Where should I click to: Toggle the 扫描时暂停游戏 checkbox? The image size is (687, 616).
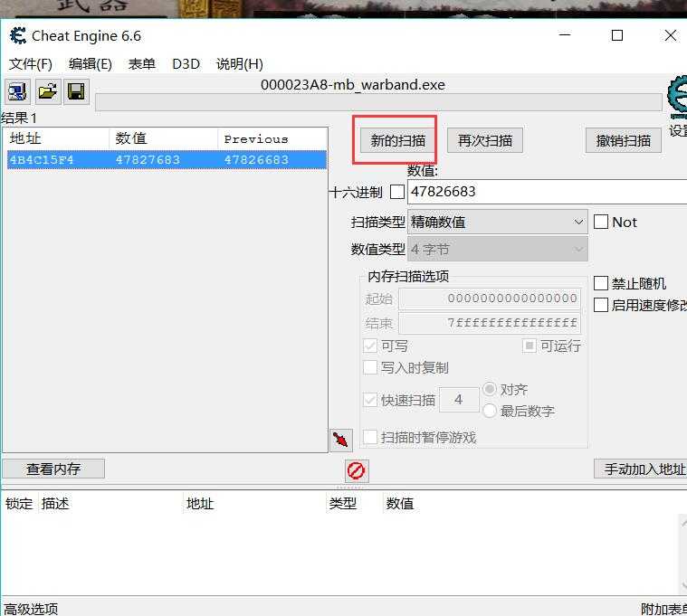pos(370,437)
